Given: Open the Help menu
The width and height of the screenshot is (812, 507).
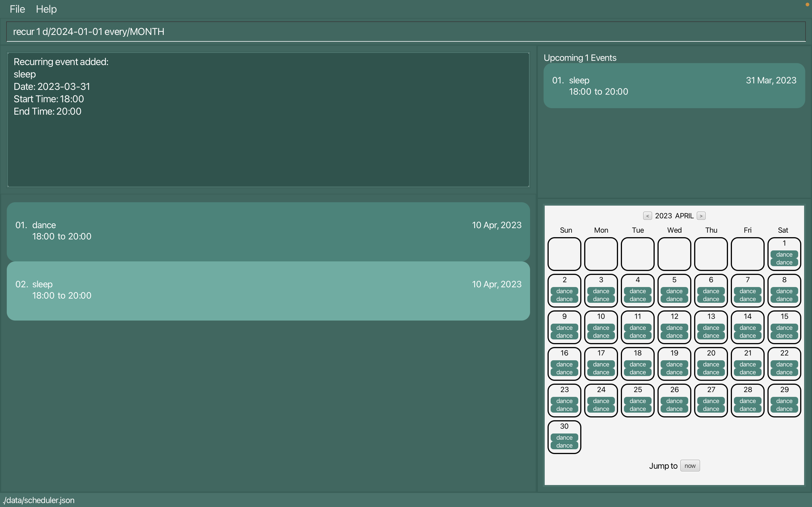Looking at the screenshot, I should coord(46,9).
